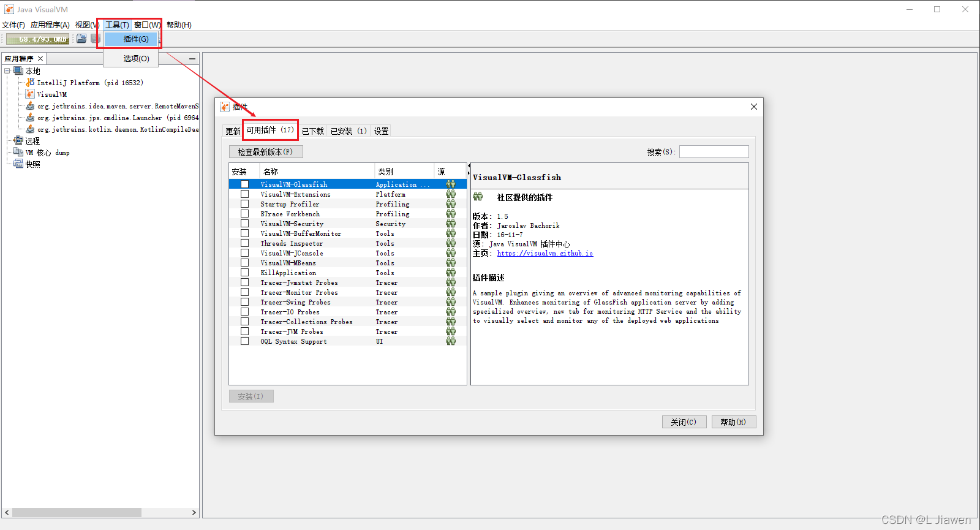The width and height of the screenshot is (980, 530).
Task: Click community source icon for VisualVM-Glassfish row
Action: pyautogui.click(x=451, y=184)
